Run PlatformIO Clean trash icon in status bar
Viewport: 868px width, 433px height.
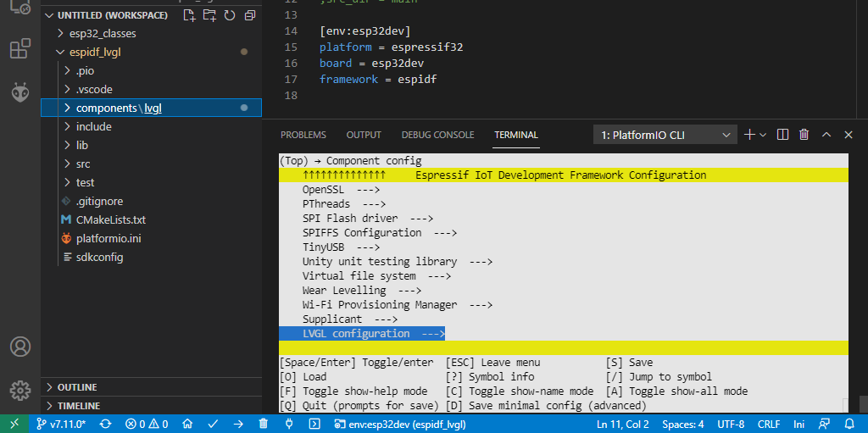click(x=264, y=425)
